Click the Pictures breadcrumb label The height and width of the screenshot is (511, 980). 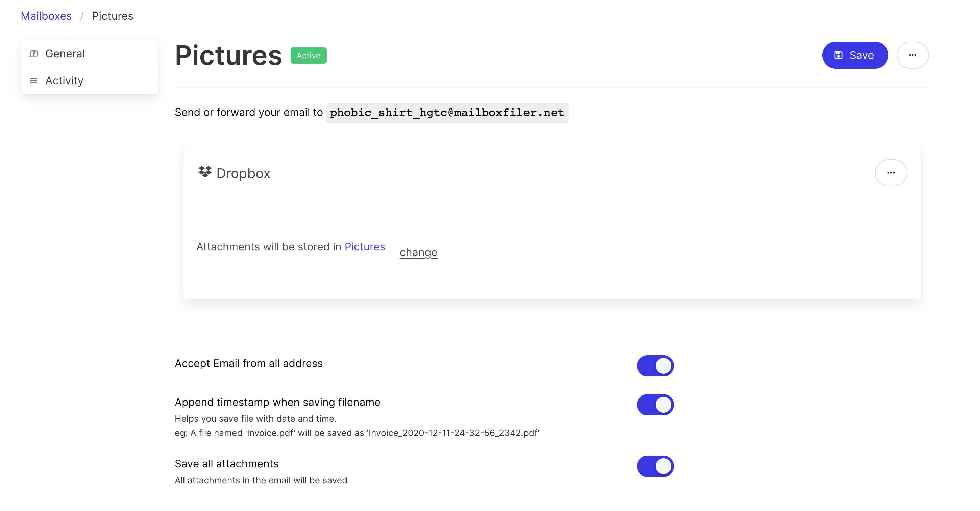coord(113,16)
